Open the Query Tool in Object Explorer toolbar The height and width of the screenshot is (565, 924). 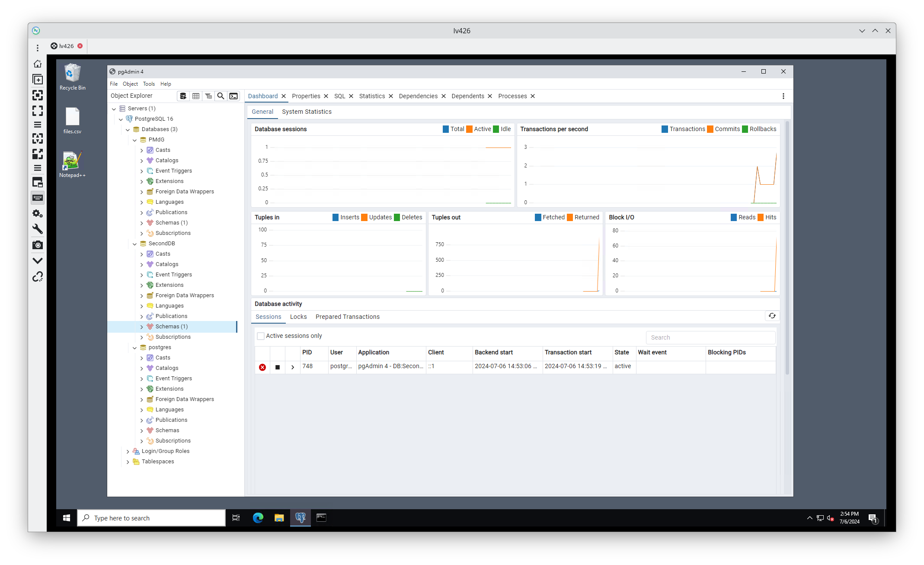click(183, 96)
